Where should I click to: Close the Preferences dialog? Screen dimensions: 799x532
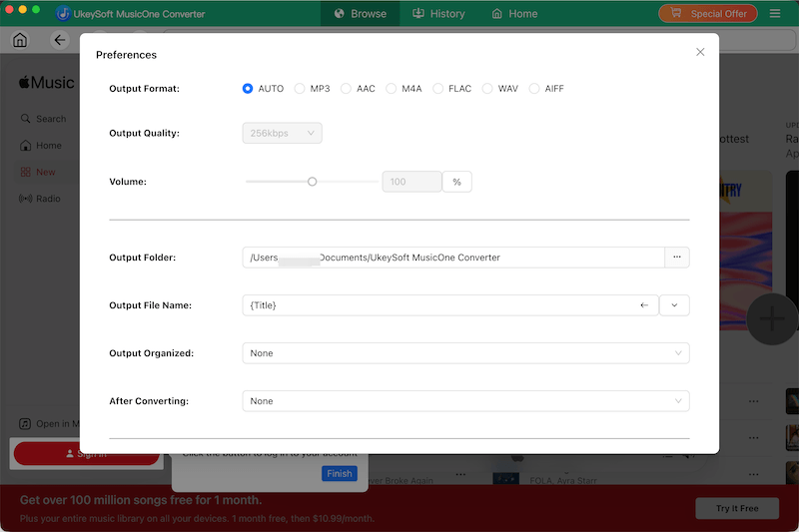(700, 52)
